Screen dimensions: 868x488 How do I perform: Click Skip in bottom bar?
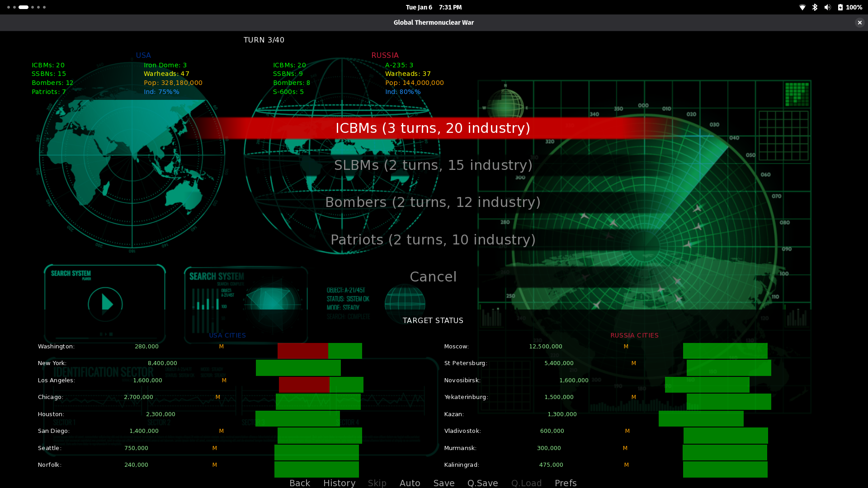(377, 483)
